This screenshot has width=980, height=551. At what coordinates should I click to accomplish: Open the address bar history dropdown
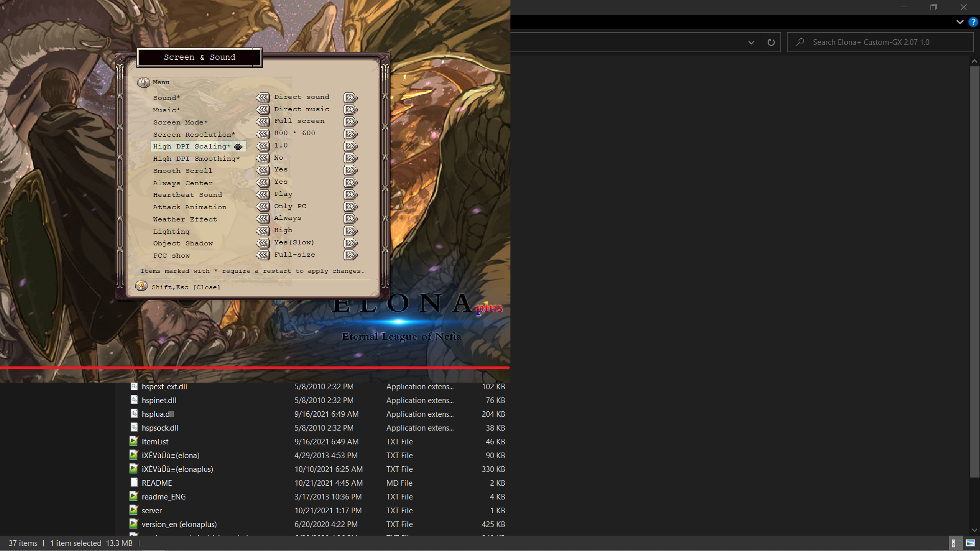click(x=751, y=42)
